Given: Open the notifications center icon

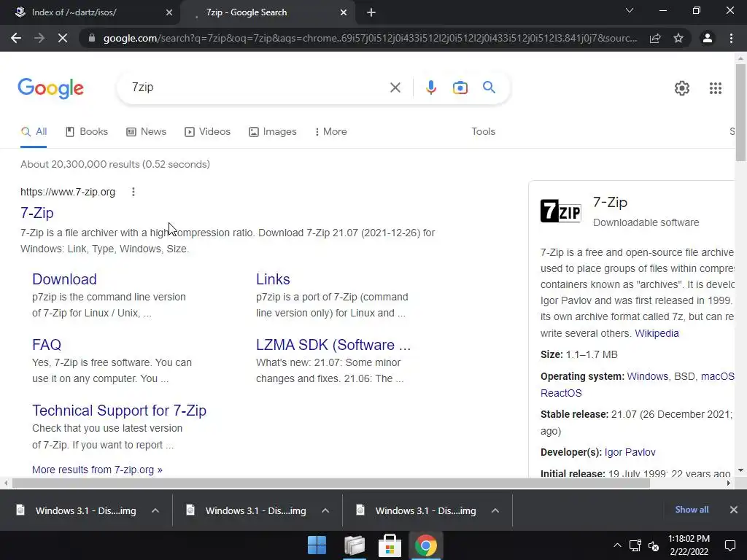Looking at the screenshot, I should tap(729, 545).
